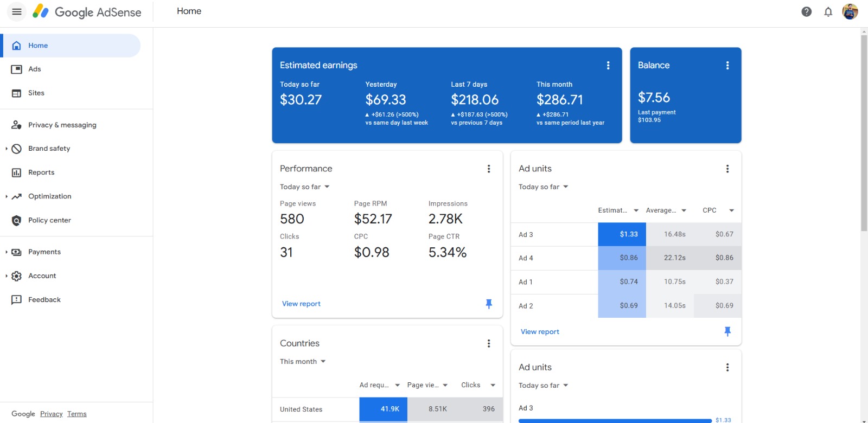Open Policy center from sidebar

49,220
